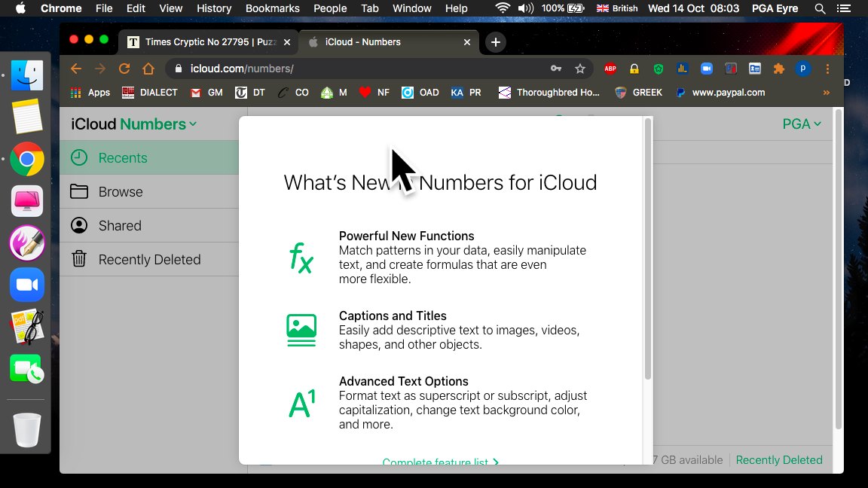This screenshot has height=488, width=868.
Task: Open the File menu
Action: (103, 8)
